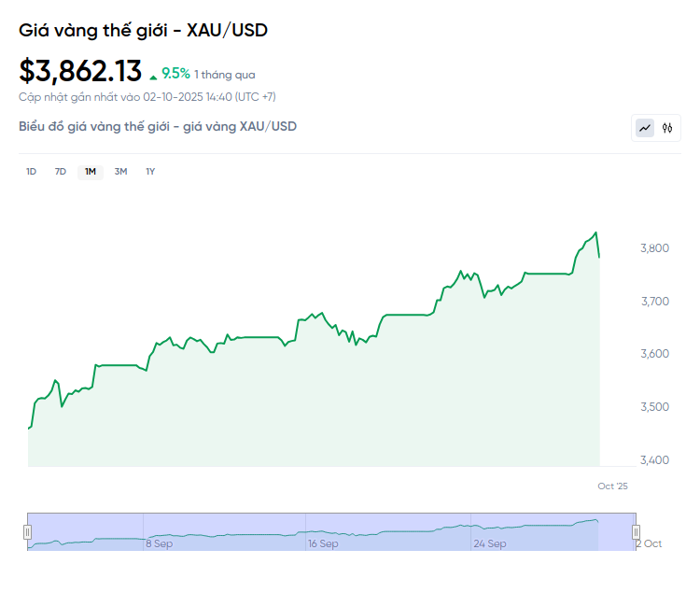Click the left range slider handle
Screen dimensions: 700x592
[x=27, y=531]
